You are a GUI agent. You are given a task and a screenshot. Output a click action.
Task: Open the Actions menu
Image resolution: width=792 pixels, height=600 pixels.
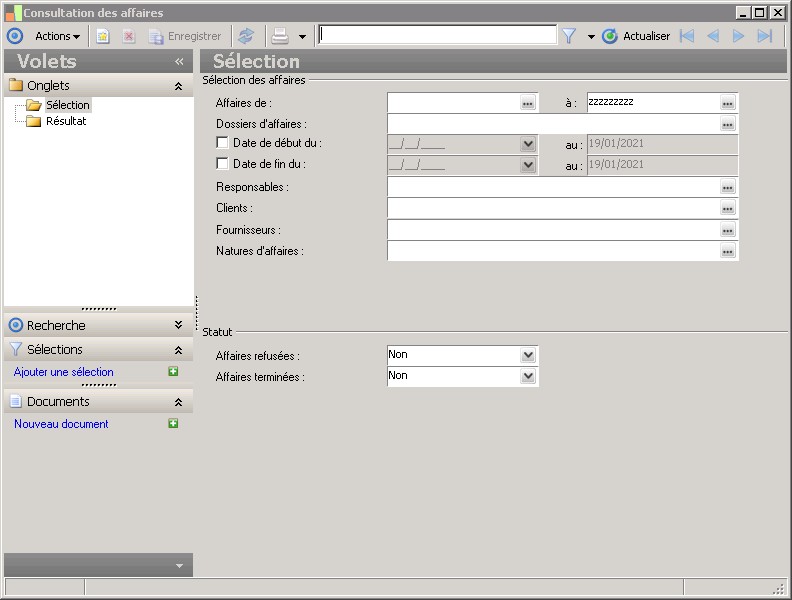57,36
